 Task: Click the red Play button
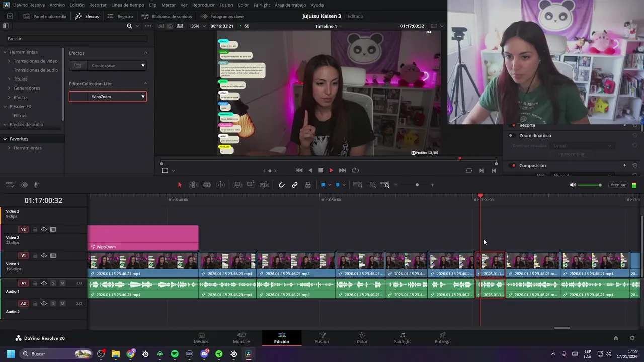(x=331, y=170)
